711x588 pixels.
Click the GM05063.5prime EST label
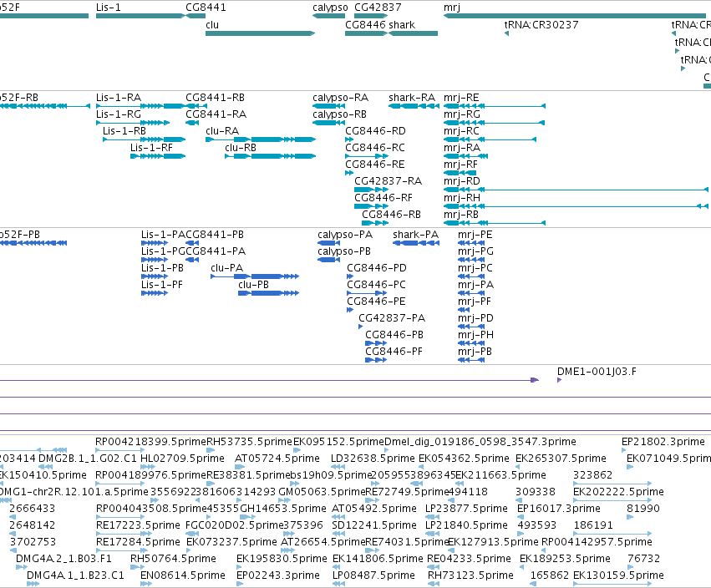[322, 492]
